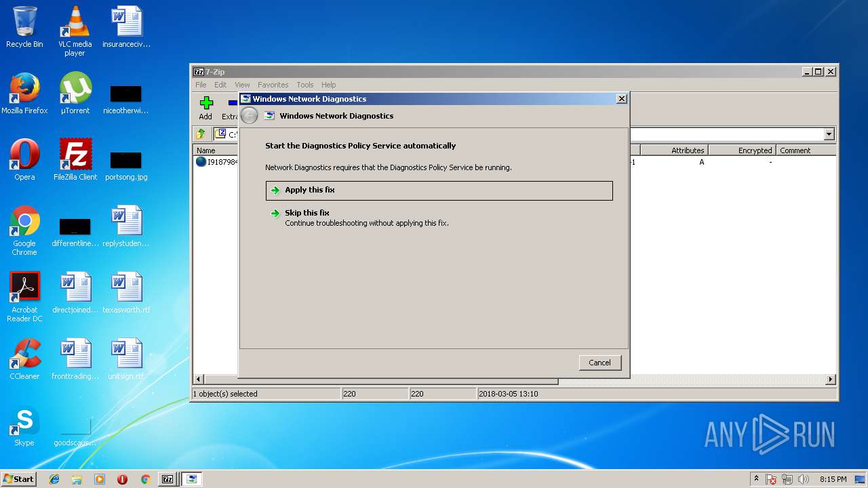Click Show desktop button at taskbar end

[861, 479]
